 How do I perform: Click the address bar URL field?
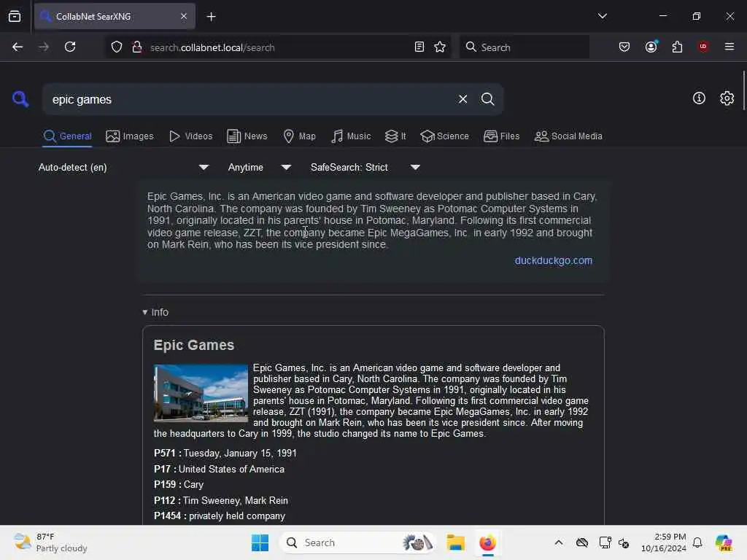[x=276, y=47]
